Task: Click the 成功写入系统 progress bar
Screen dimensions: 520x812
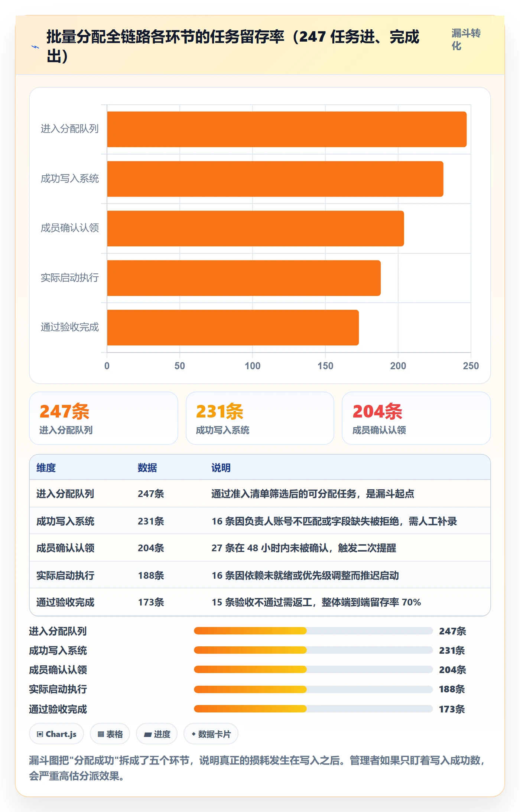Action: pyautogui.click(x=313, y=650)
